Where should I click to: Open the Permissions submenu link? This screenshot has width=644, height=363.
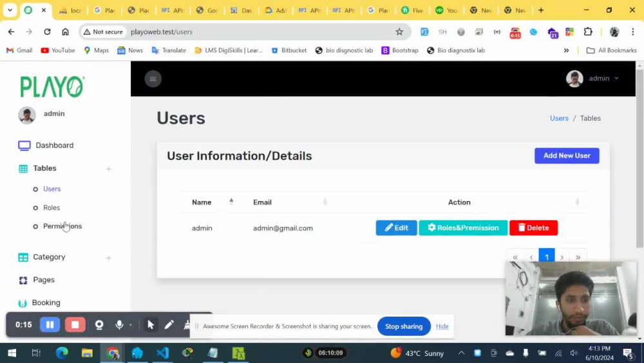coord(62,226)
